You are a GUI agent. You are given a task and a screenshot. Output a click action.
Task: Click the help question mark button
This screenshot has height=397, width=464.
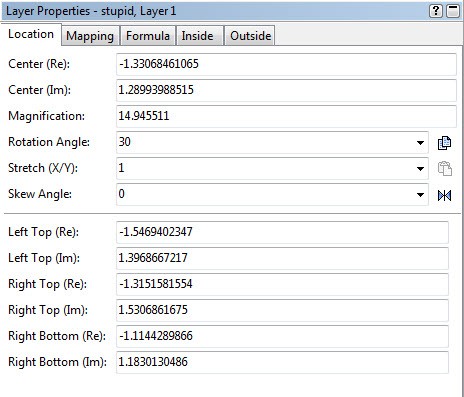(436, 11)
